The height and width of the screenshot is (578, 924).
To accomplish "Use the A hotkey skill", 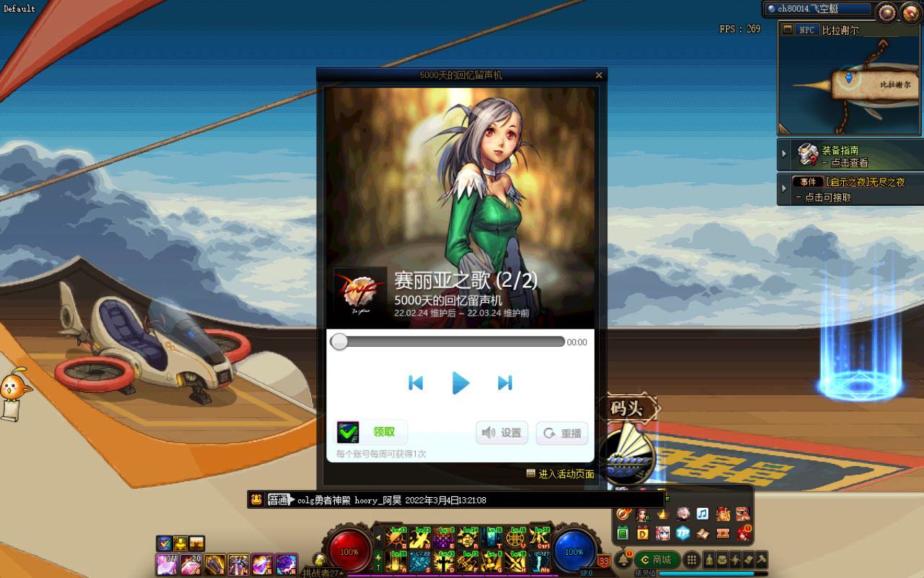I will point(396,561).
